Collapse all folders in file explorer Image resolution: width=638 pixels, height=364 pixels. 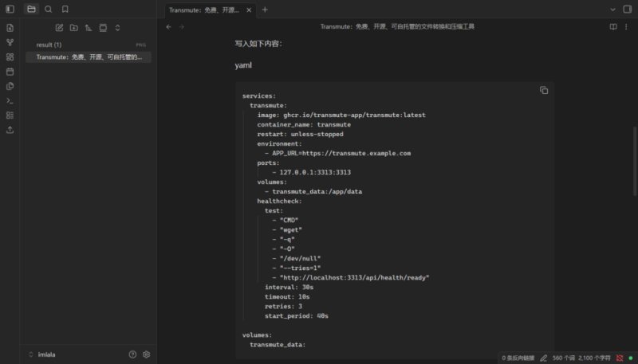117,28
